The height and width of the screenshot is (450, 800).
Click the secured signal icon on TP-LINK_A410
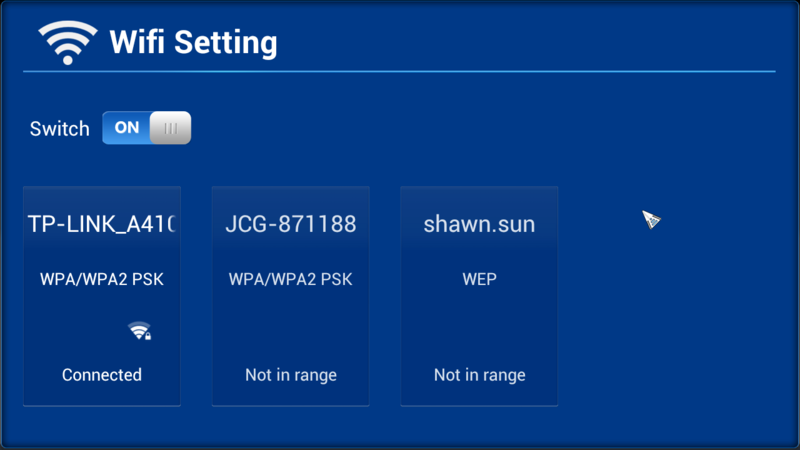click(140, 331)
